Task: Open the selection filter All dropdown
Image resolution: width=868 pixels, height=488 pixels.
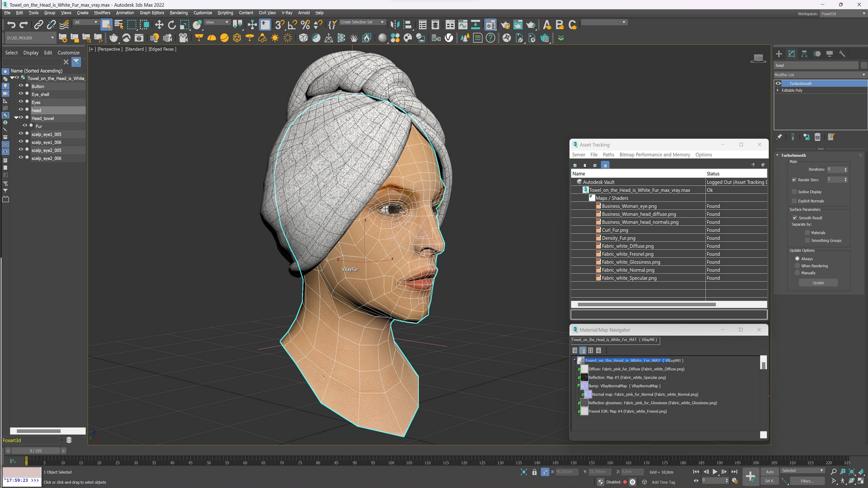Action: point(86,22)
